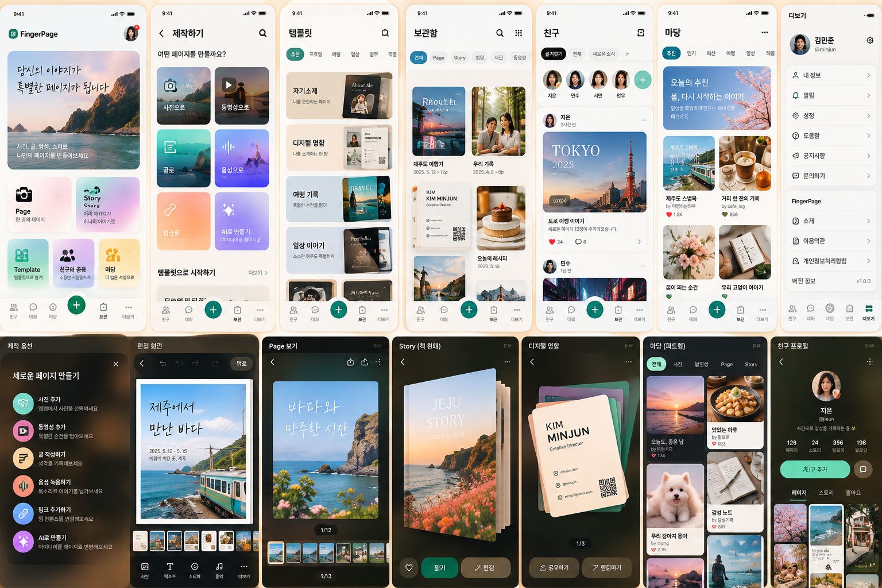Select the 텍스트 tool in the edit screen
This screenshot has width=882, height=588.
170,570
